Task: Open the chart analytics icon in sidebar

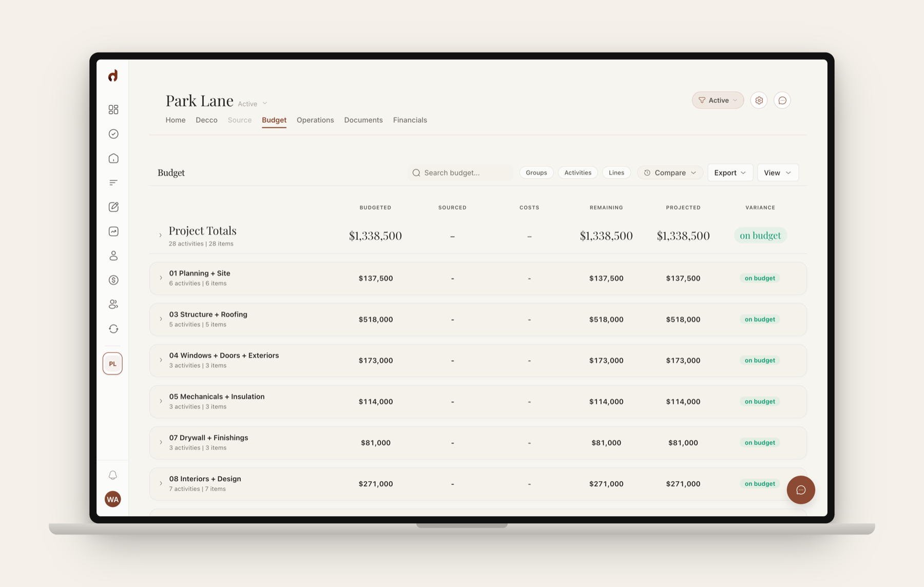Action: (113, 231)
